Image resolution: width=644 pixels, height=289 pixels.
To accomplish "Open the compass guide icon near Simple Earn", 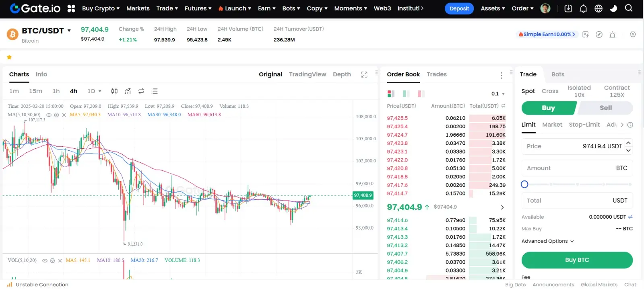I will coord(599,35).
